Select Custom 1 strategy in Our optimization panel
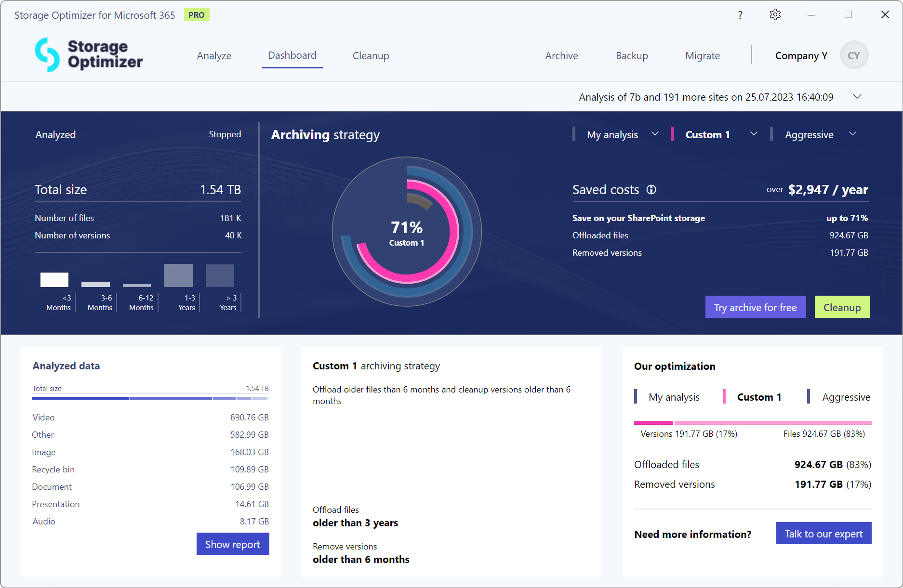Image resolution: width=903 pixels, height=588 pixels. tap(759, 397)
